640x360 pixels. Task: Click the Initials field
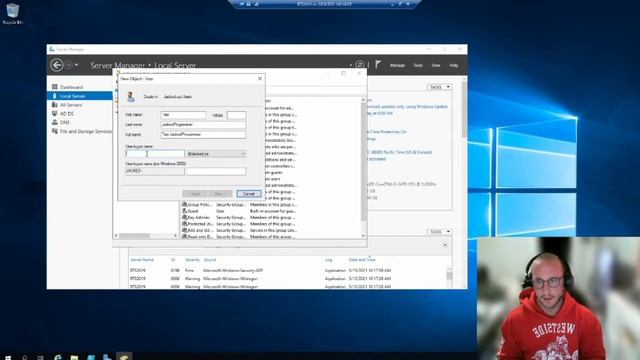pos(236,115)
